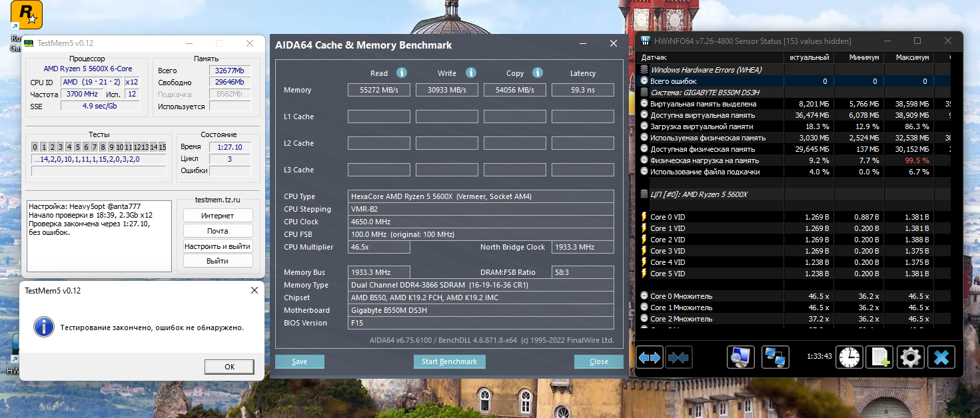Open HWiNFO network remote monitors icon
Image resolution: width=980 pixels, height=418 pixels.
(x=776, y=357)
